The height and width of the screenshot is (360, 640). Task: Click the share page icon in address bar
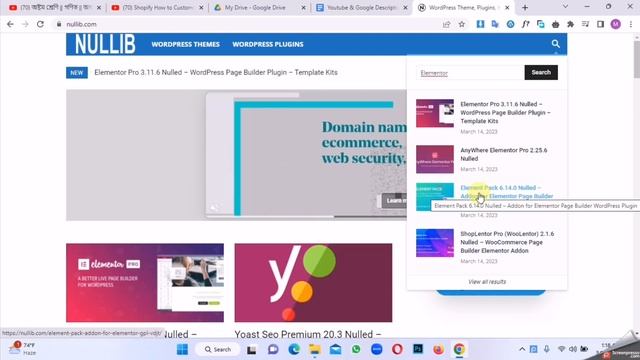point(447,24)
